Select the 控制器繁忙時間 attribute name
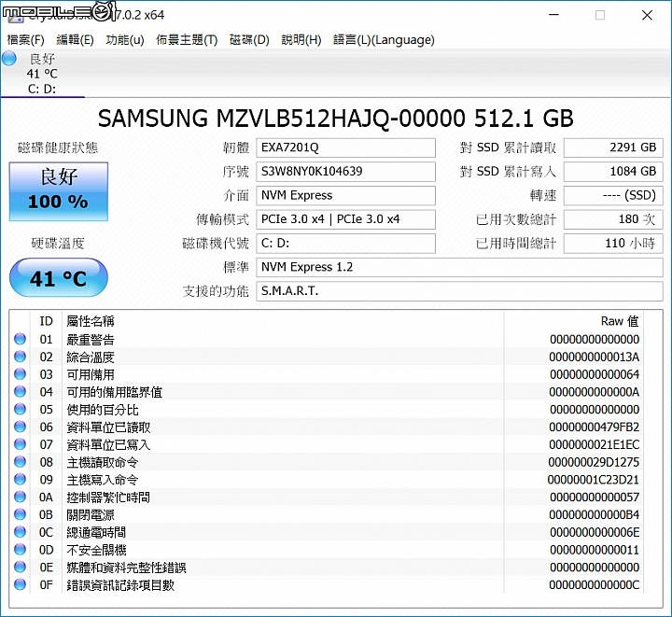 pyautogui.click(x=108, y=498)
